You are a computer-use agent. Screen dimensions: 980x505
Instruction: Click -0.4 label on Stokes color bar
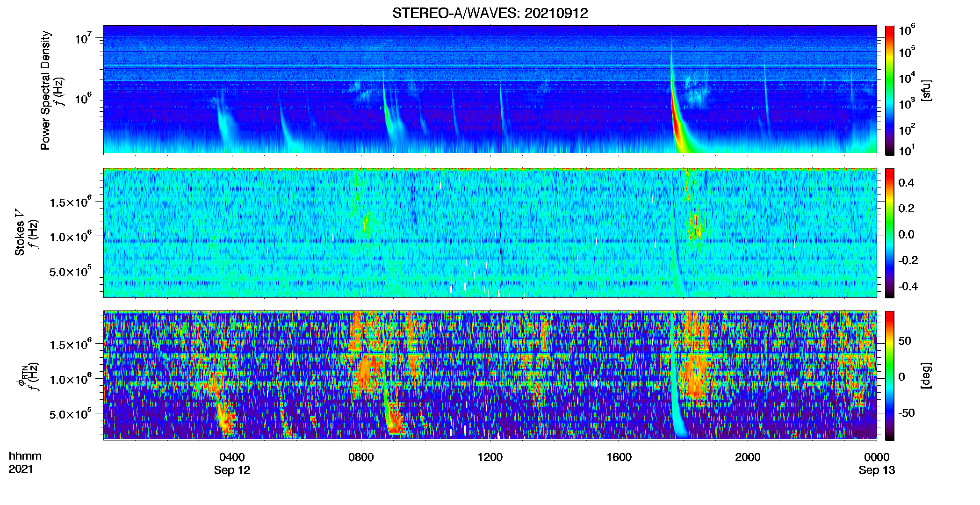point(908,287)
